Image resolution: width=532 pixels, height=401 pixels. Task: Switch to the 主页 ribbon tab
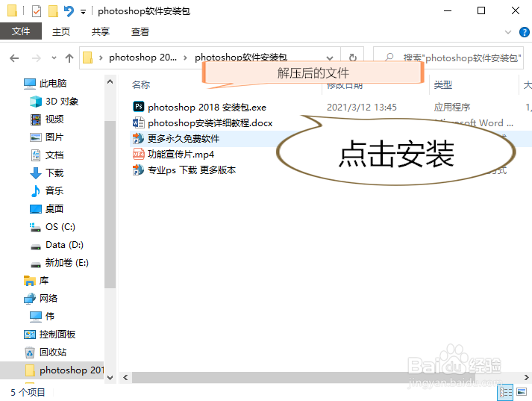click(61, 31)
